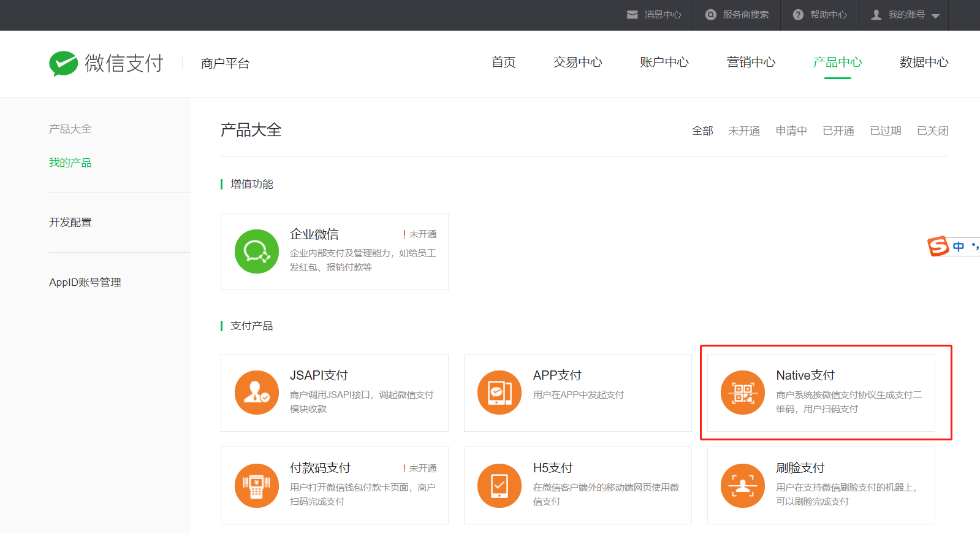The height and width of the screenshot is (533, 980).
Task: Click the orange JSAPI支付 icon
Action: click(257, 393)
